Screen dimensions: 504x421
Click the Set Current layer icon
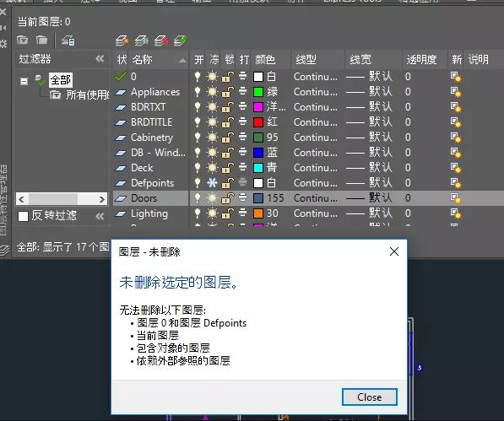[181, 40]
